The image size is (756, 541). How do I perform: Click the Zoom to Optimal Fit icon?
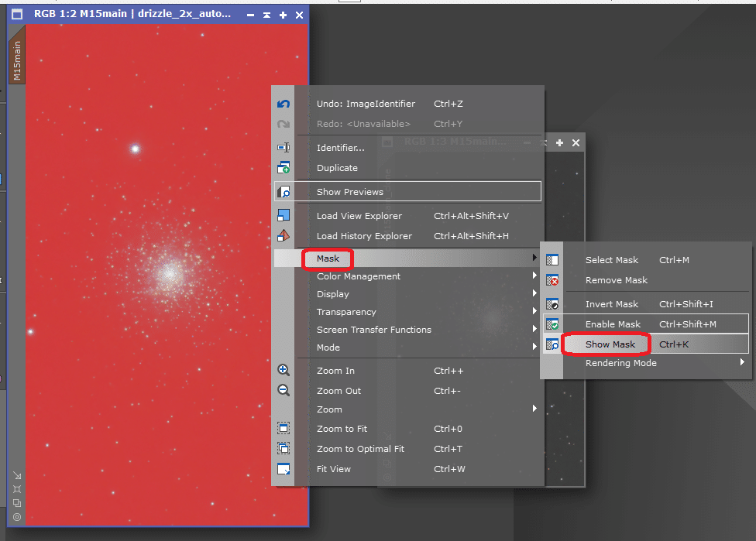click(283, 448)
